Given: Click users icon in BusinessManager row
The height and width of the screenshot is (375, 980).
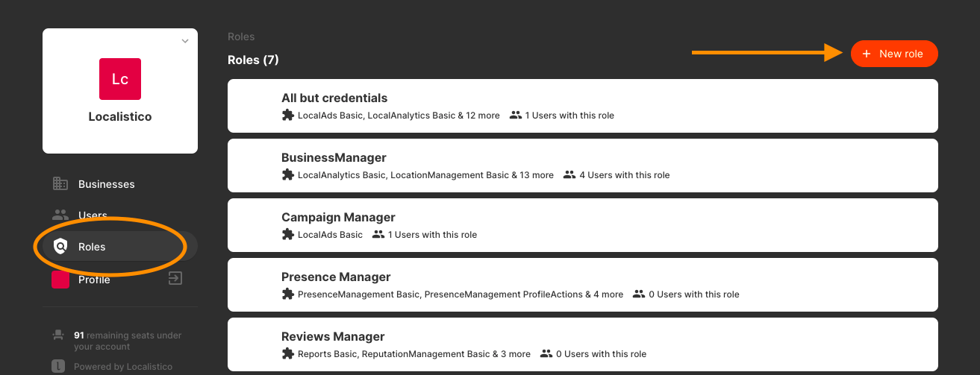Looking at the screenshot, I should click(x=569, y=175).
